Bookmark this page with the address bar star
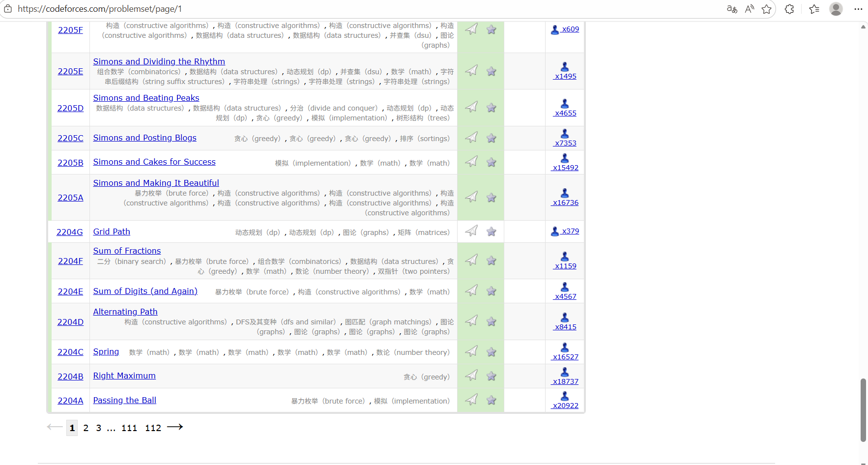868x465 pixels. (x=766, y=9)
